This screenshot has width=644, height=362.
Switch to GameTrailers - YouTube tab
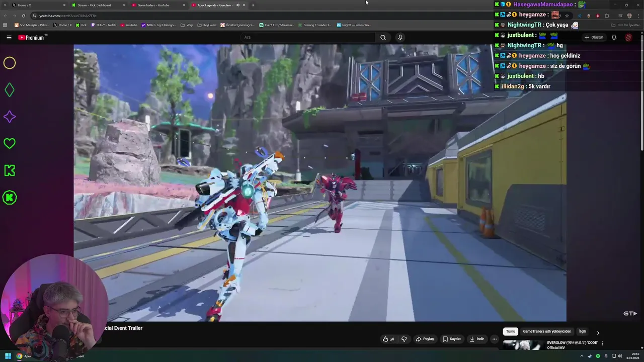click(x=158, y=5)
